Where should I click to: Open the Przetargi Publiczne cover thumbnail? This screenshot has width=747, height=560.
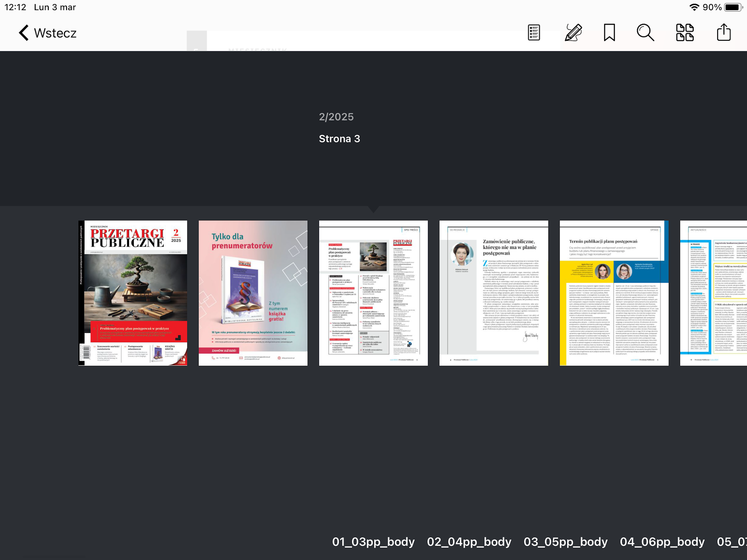click(133, 293)
